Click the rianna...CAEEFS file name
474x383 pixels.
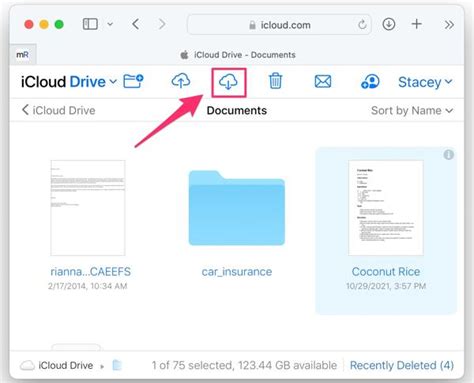click(90, 272)
